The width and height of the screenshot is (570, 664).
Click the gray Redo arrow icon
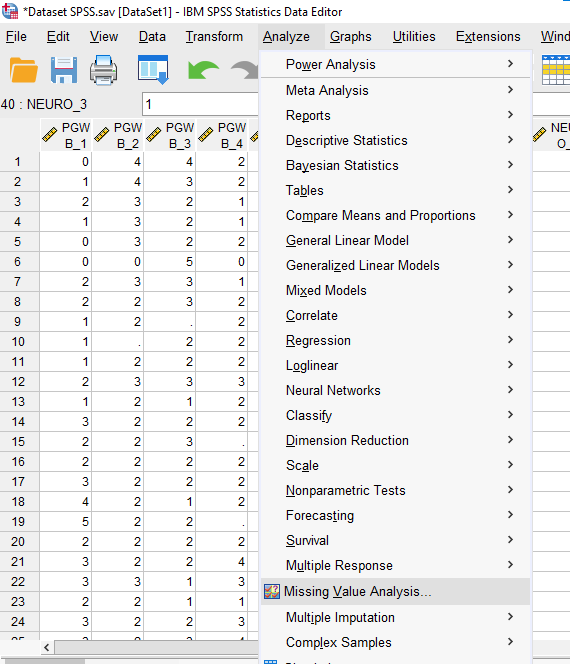click(x=245, y=70)
